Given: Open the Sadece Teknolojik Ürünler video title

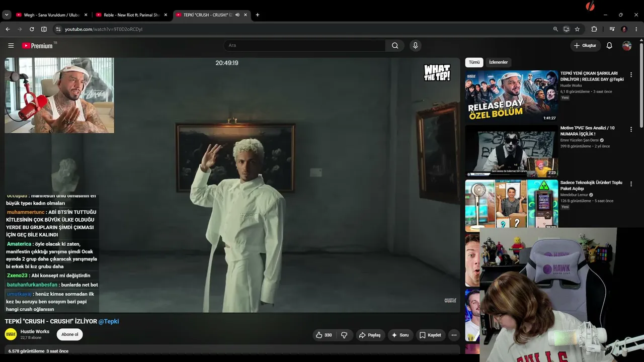Looking at the screenshot, I should click(591, 186).
